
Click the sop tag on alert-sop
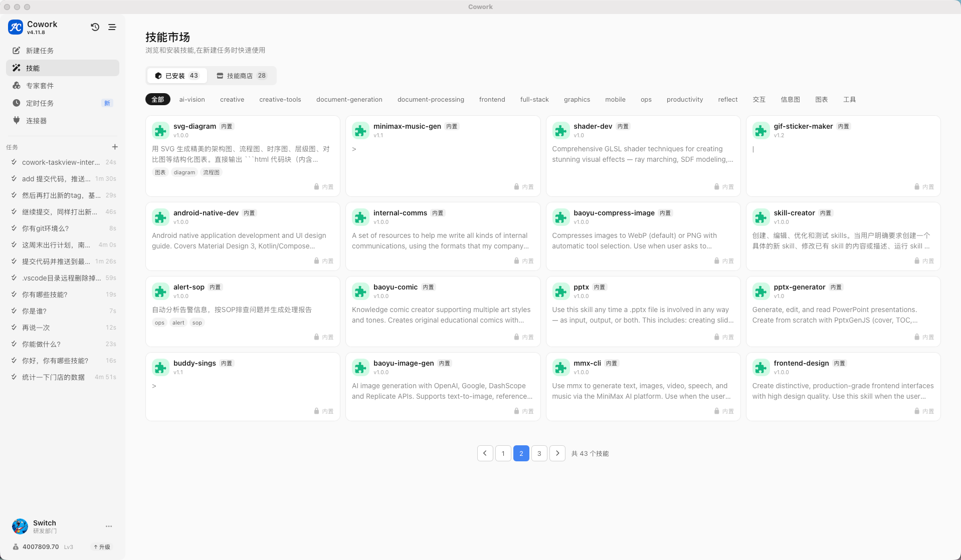click(x=197, y=323)
